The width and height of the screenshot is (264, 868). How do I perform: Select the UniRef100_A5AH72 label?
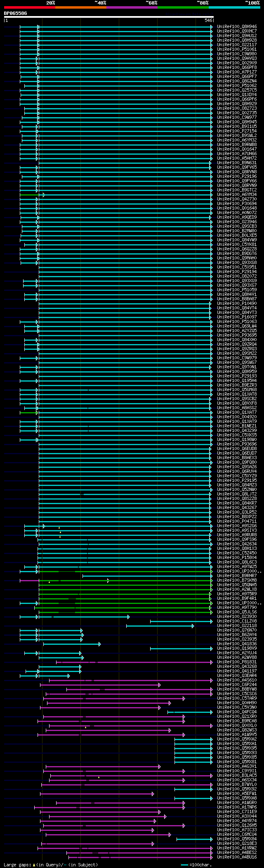point(237,158)
